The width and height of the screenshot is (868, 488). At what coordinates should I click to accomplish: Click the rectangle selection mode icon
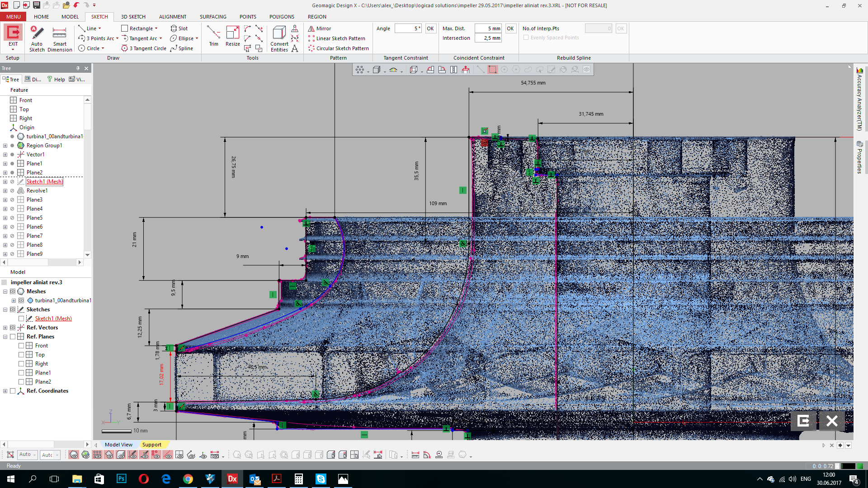[492, 70]
